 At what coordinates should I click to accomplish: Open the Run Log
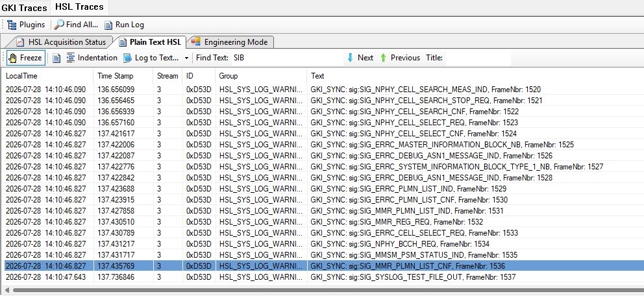pos(124,25)
